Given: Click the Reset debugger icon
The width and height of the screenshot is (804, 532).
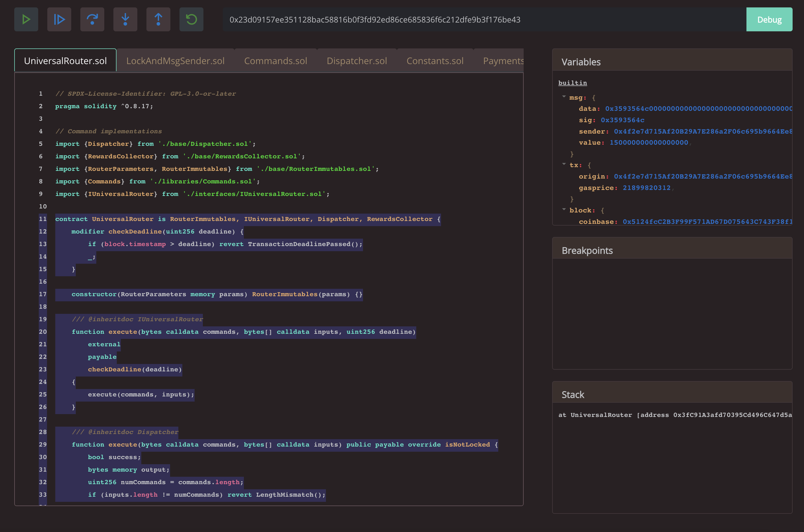Looking at the screenshot, I should pos(191,19).
